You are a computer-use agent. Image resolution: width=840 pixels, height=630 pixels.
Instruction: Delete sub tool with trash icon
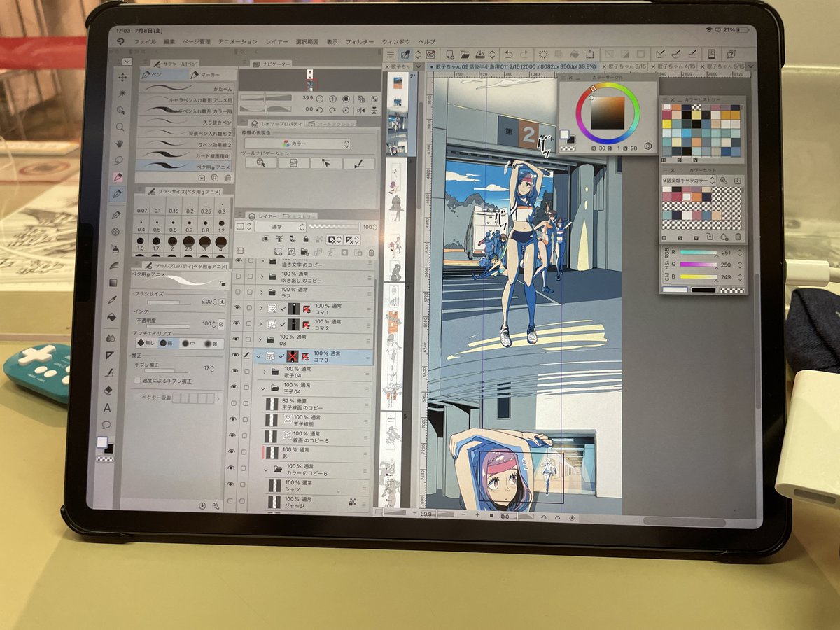tap(227, 178)
